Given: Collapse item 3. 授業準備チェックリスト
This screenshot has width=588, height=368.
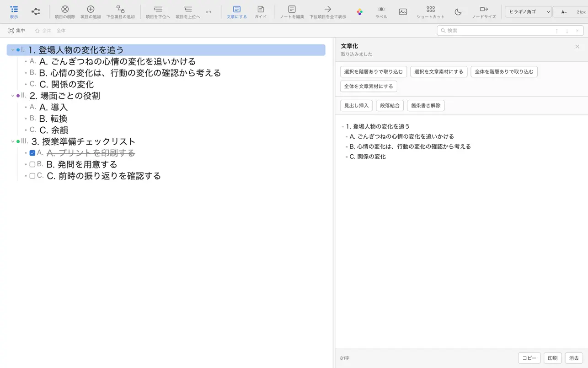Looking at the screenshot, I should pos(12,141).
